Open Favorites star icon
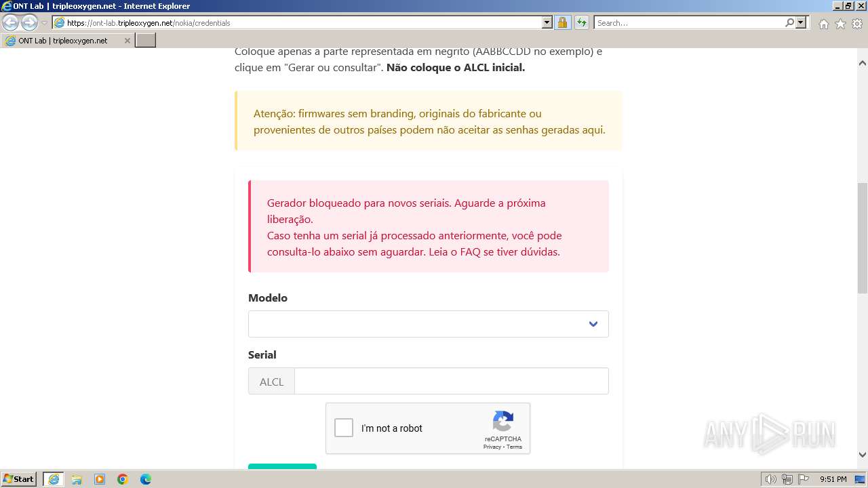This screenshot has width=868, height=488. [840, 24]
